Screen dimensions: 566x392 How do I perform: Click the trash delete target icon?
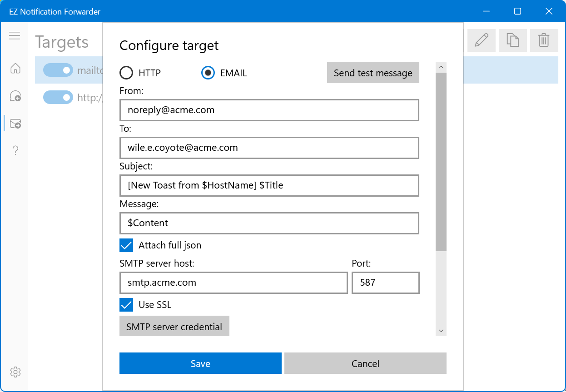tap(543, 40)
